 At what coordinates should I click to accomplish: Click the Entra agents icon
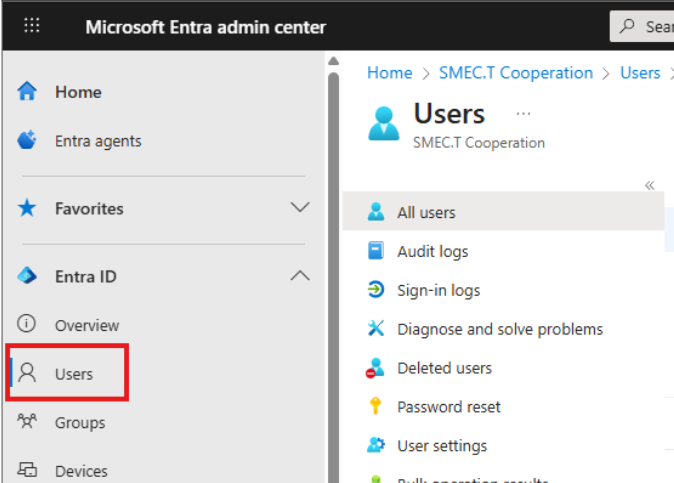(x=27, y=140)
